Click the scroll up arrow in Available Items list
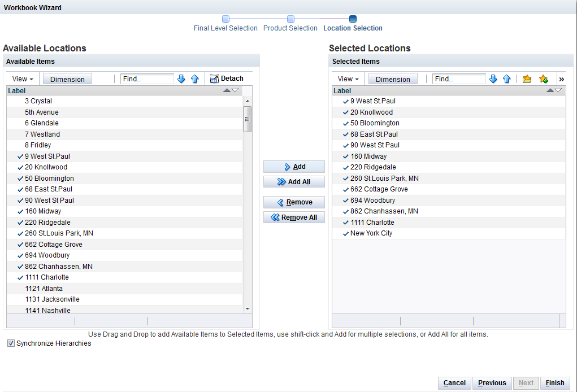Screen dimensions: 577x392 [248, 101]
